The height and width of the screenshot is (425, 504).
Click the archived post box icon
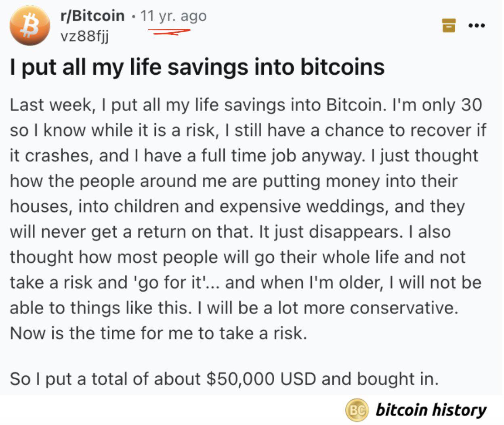click(x=449, y=25)
